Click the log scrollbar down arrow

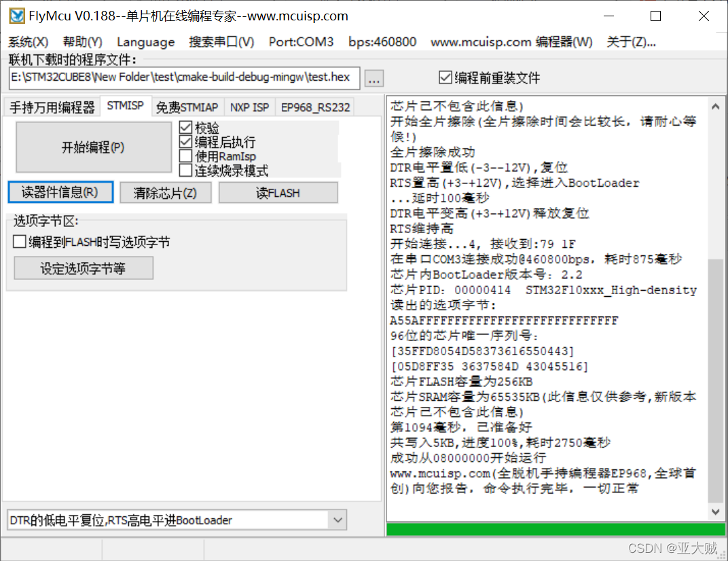(x=716, y=512)
